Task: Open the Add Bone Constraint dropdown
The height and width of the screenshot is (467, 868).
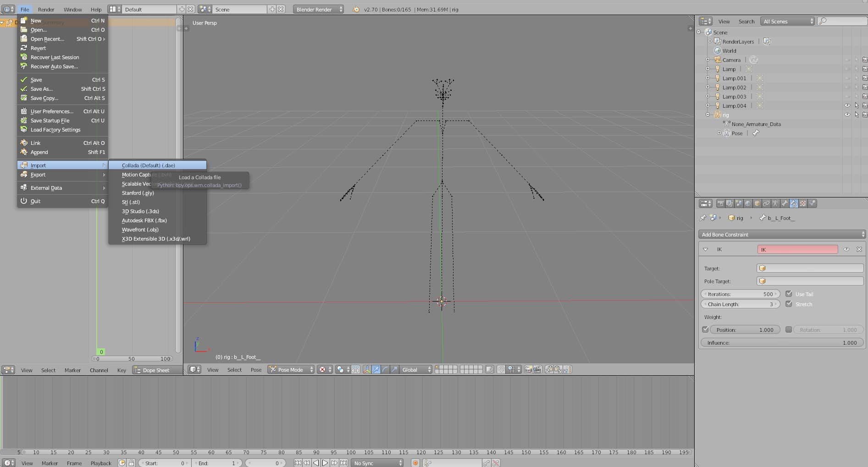Action: pyautogui.click(x=782, y=234)
